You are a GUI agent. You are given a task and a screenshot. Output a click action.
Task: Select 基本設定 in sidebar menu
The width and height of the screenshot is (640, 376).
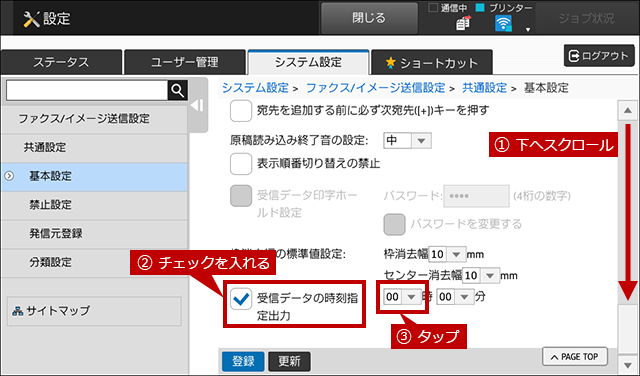pos(94,177)
